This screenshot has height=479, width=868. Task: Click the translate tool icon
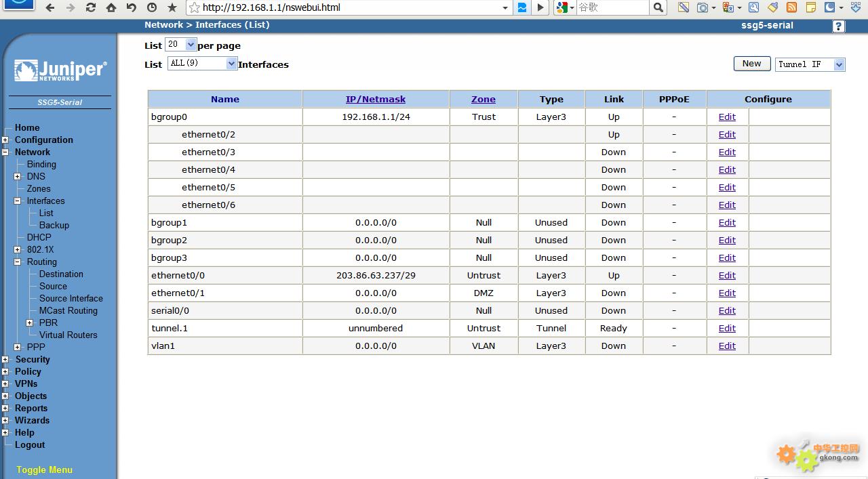728,7
